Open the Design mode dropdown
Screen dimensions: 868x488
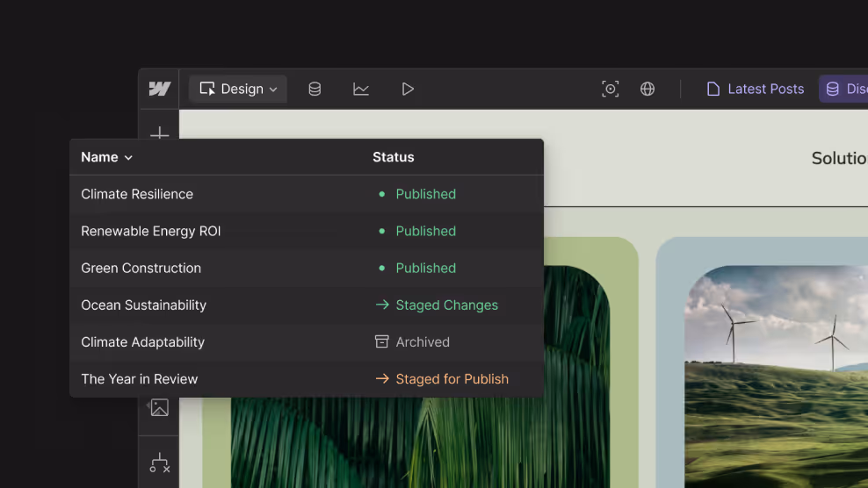(238, 89)
